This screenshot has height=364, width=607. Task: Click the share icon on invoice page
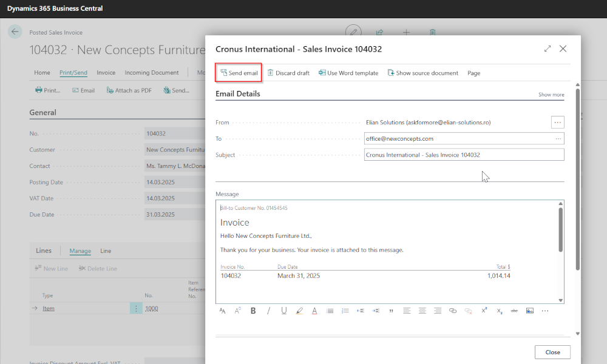point(380,32)
